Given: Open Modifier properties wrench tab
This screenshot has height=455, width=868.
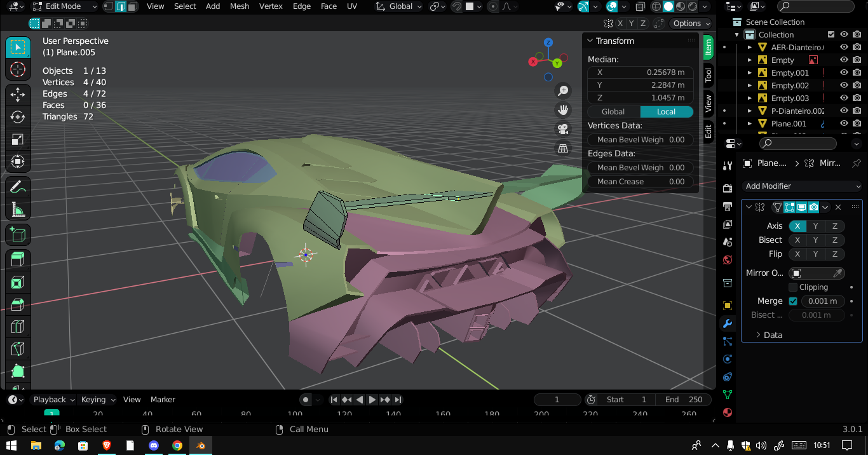Looking at the screenshot, I should coord(728,323).
